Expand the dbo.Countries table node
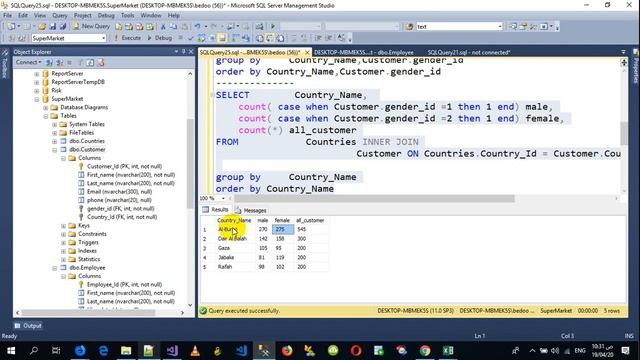Viewport: 640px width, 360px height. [x=55, y=141]
